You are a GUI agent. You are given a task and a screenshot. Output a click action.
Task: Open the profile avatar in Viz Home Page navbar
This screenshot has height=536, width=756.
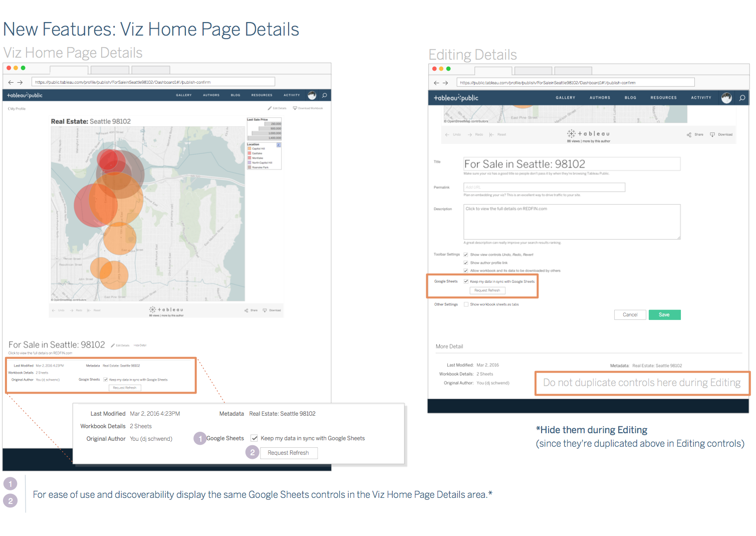(312, 95)
